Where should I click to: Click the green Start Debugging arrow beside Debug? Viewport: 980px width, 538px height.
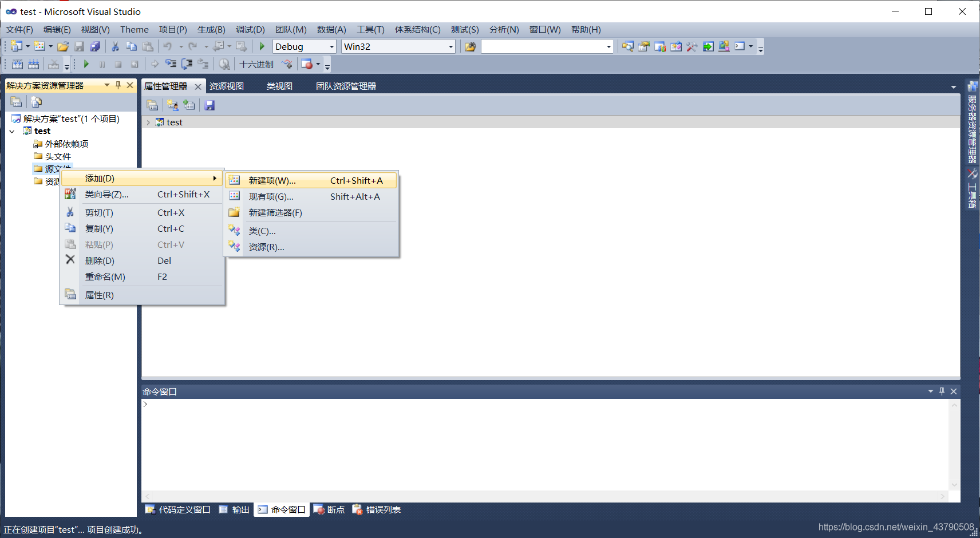[262, 46]
